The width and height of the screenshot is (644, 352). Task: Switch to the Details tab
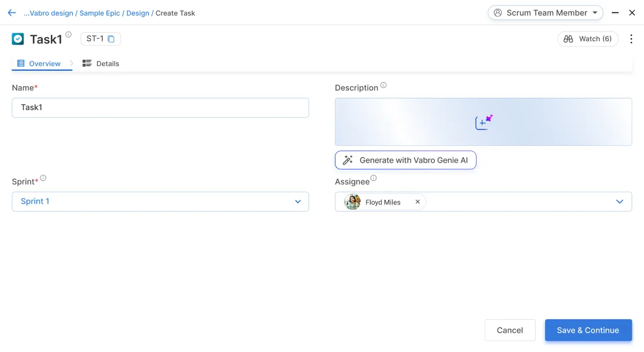click(101, 64)
